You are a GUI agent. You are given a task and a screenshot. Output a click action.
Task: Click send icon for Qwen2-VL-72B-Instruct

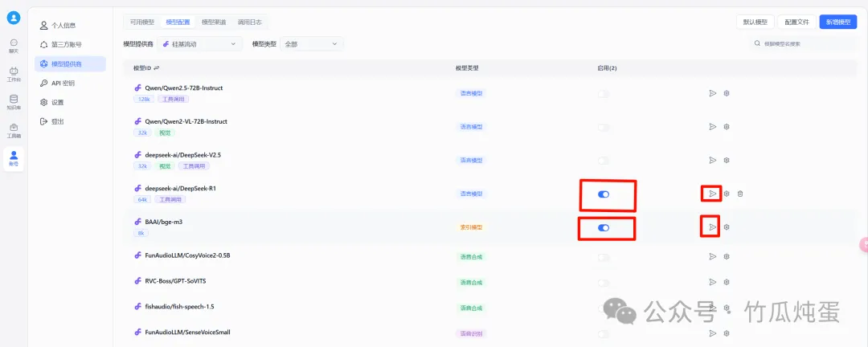(712, 127)
